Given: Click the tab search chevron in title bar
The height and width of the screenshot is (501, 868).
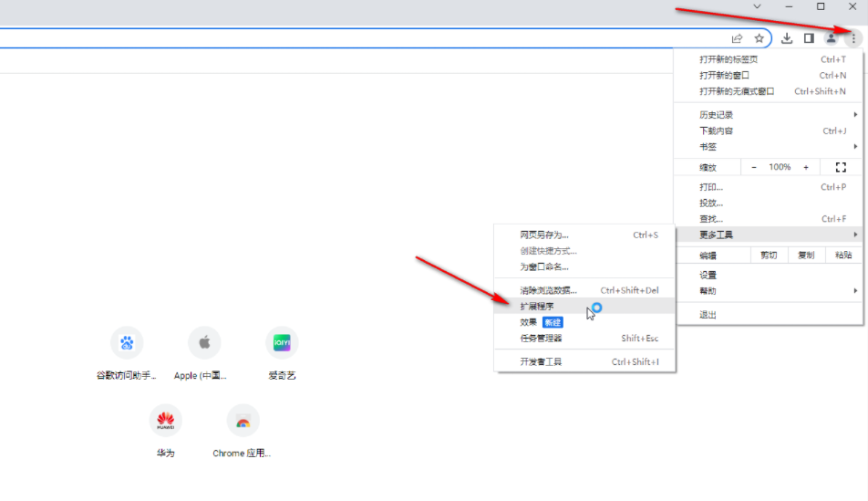Looking at the screenshot, I should pyautogui.click(x=757, y=6).
